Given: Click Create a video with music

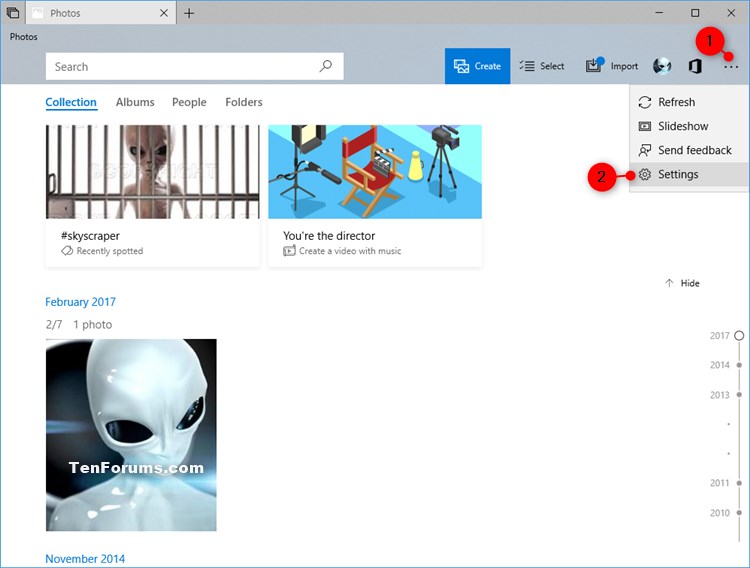Looking at the screenshot, I should pyautogui.click(x=350, y=251).
